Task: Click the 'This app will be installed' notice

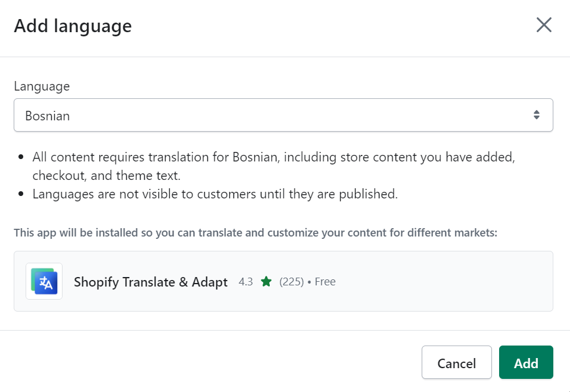Action: pos(255,232)
